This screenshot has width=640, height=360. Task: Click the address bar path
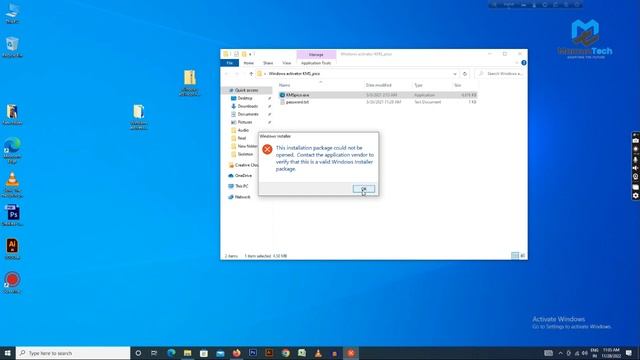click(294, 74)
